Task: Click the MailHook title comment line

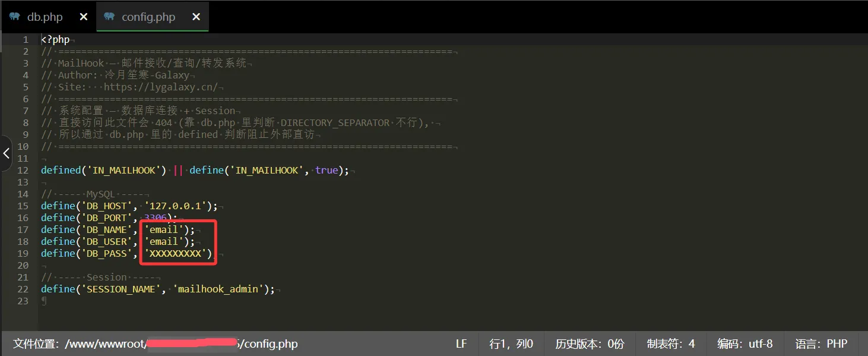Action: (x=144, y=63)
